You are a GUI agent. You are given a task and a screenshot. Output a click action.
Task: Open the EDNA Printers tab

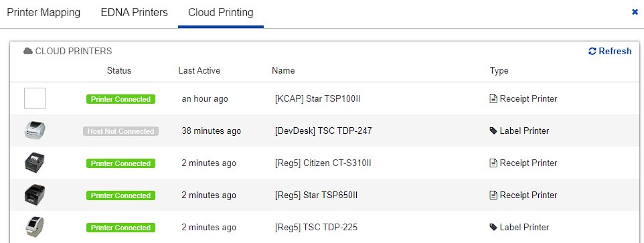135,12
